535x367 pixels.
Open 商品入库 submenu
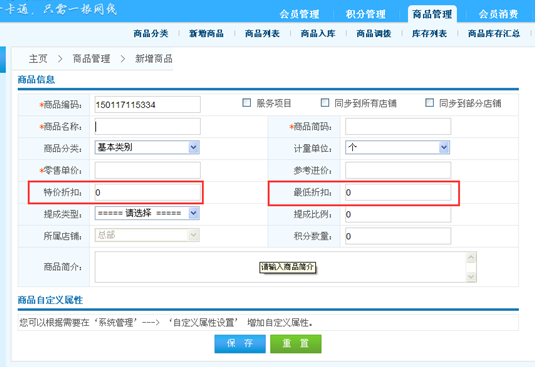point(318,33)
